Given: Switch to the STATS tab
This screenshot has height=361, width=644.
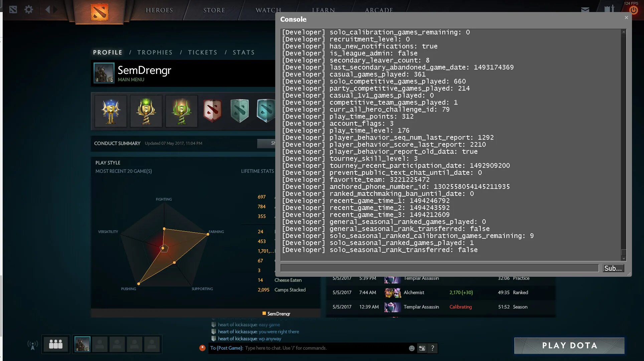Looking at the screenshot, I should pos(244,52).
